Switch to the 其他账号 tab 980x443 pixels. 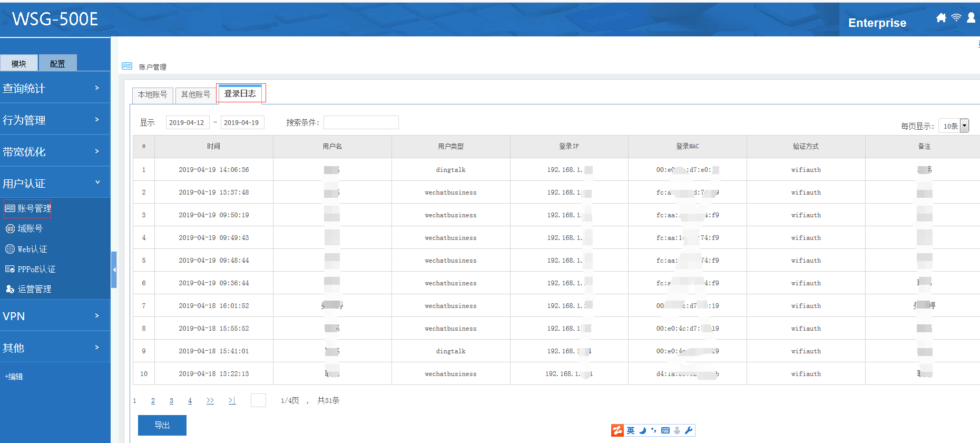pyautogui.click(x=195, y=94)
